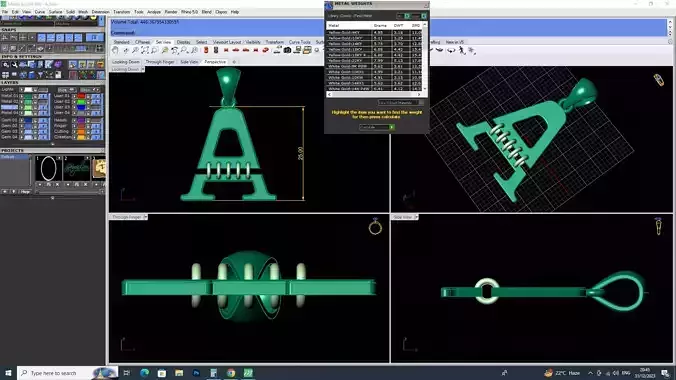This screenshot has height=380, width=676.
Task: Toggle the teal button at Metal Weights header right
Action: [424, 16]
